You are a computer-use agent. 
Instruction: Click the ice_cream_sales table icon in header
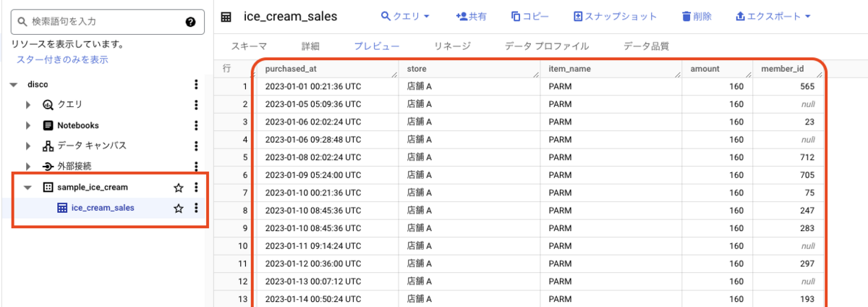[226, 16]
